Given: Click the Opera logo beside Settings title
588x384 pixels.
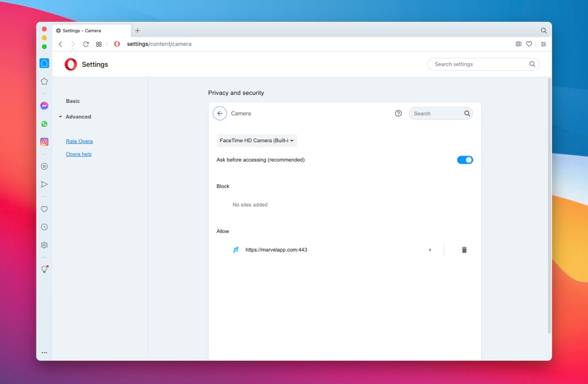Looking at the screenshot, I should click(71, 65).
